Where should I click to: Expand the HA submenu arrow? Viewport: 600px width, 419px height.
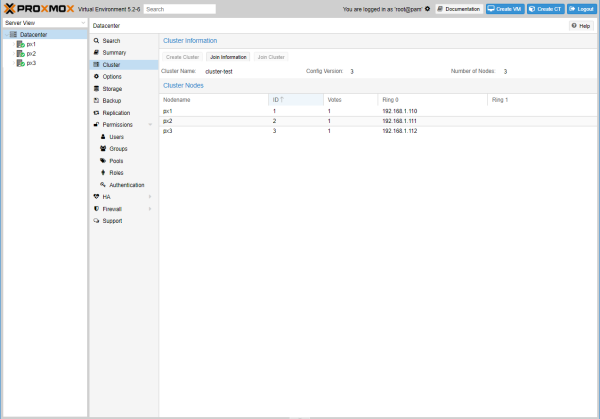pos(150,197)
